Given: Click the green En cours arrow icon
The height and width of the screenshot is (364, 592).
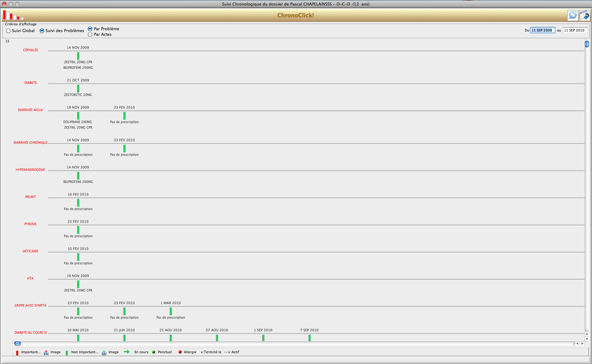Looking at the screenshot, I should click(127, 352).
